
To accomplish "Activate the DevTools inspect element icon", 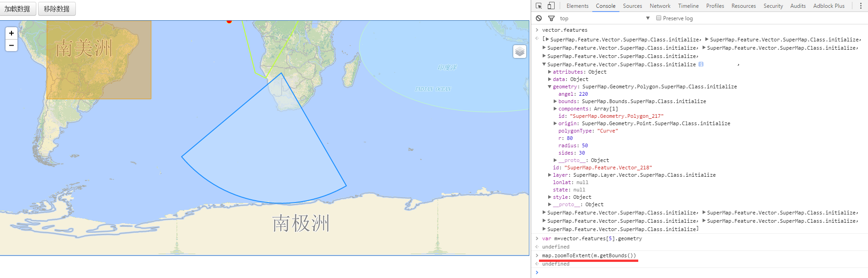I will coord(539,6).
